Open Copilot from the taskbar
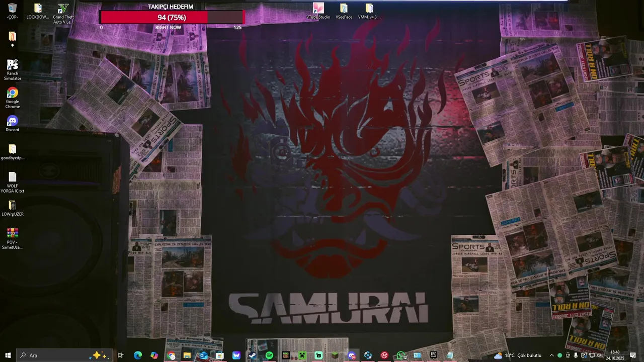Viewport: 644px width, 362px height. tap(154, 355)
